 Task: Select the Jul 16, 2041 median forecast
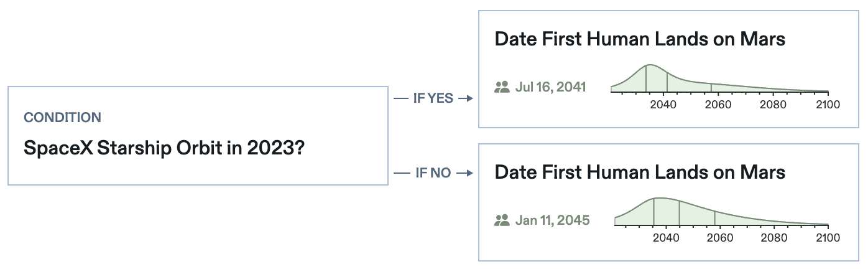550,87
